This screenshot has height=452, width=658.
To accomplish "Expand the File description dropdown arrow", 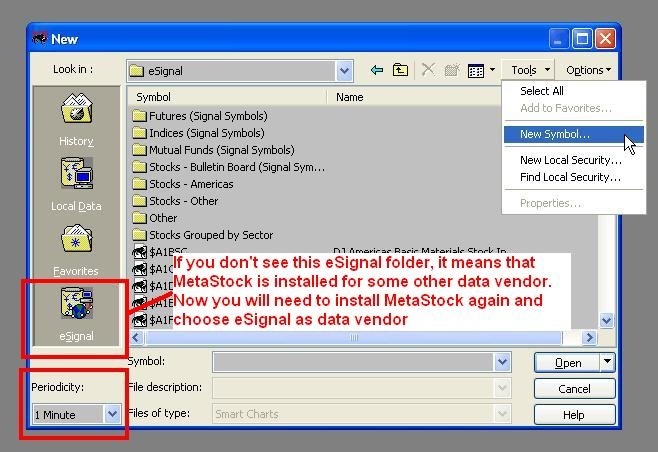I will [502, 388].
